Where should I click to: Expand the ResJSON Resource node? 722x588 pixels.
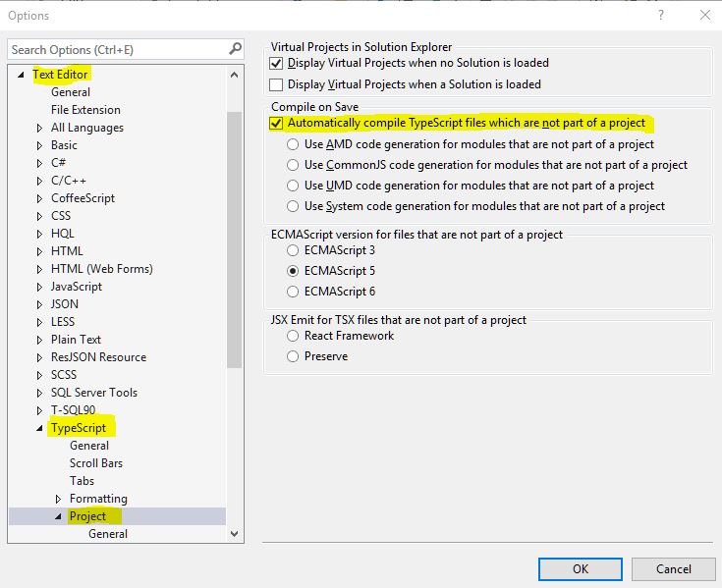tap(39, 357)
